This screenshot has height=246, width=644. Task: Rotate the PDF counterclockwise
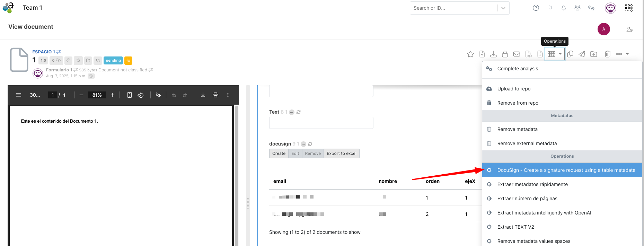(141, 95)
